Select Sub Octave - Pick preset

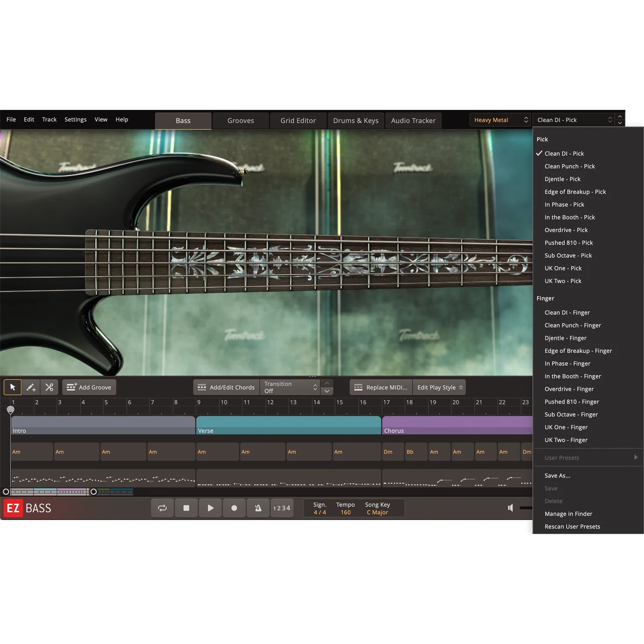[x=588, y=255]
